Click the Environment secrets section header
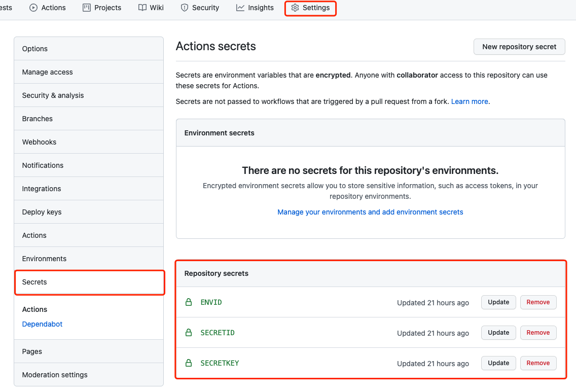Image resolution: width=576 pixels, height=392 pixels. pyautogui.click(x=220, y=133)
